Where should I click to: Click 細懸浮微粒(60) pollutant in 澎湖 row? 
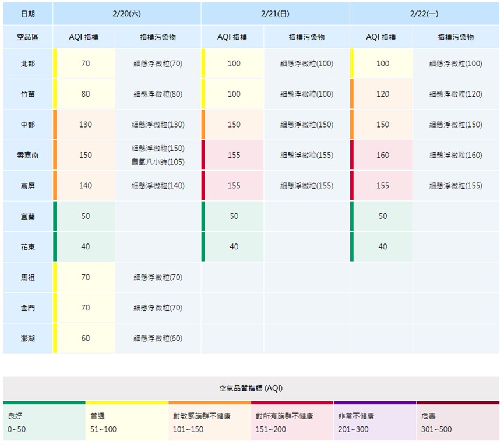(x=158, y=338)
